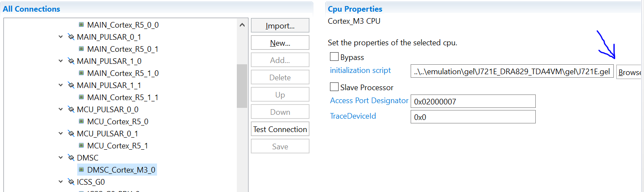
Task: Collapse the MAIN_PULSAR_1_0 tree node
Action: point(61,61)
